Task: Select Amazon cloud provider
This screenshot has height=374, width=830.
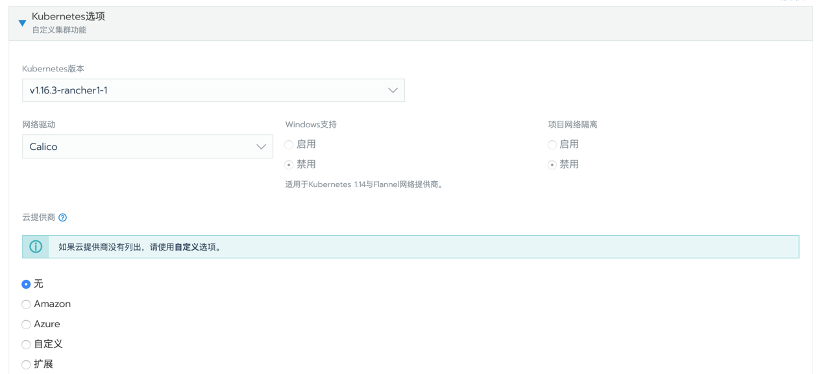Action: point(26,304)
